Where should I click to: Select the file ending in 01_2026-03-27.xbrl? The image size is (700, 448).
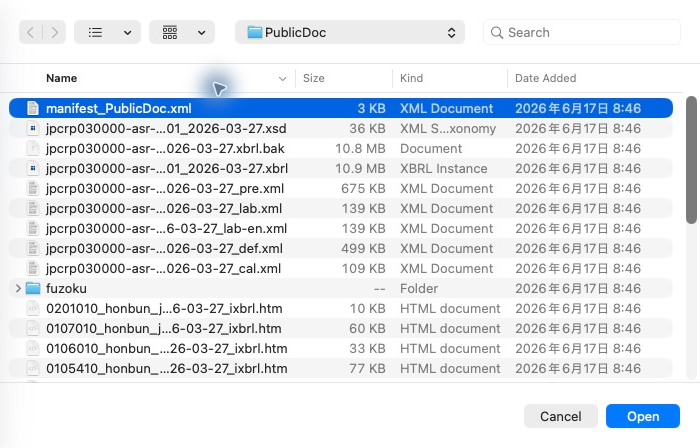point(167,169)
